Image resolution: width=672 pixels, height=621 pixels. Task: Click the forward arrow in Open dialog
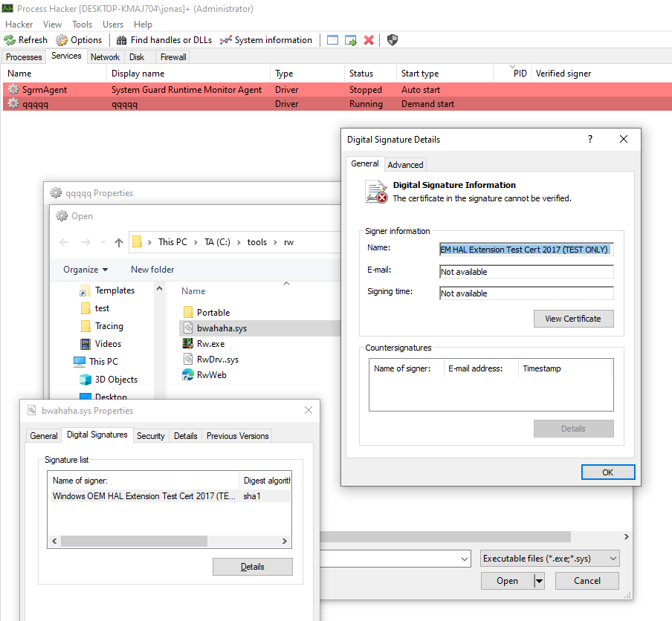point(85,242)
